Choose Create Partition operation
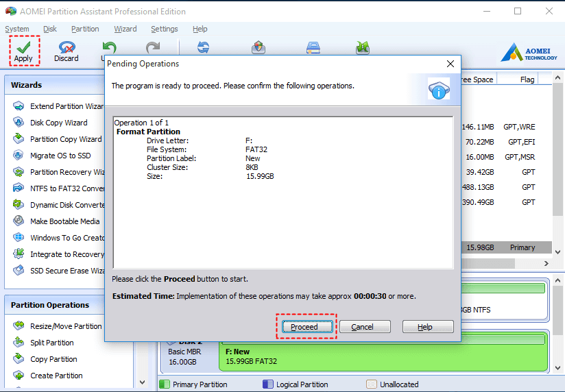Viewport: 565px width, 392px height. pos(47,376)
